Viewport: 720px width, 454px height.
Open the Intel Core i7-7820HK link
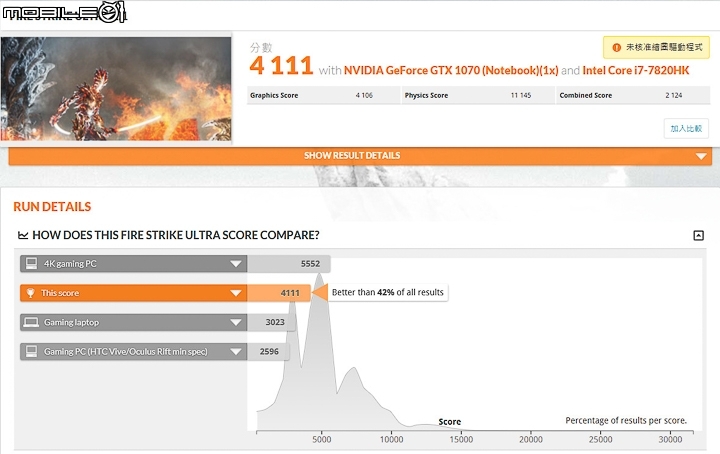coord(636,70)
